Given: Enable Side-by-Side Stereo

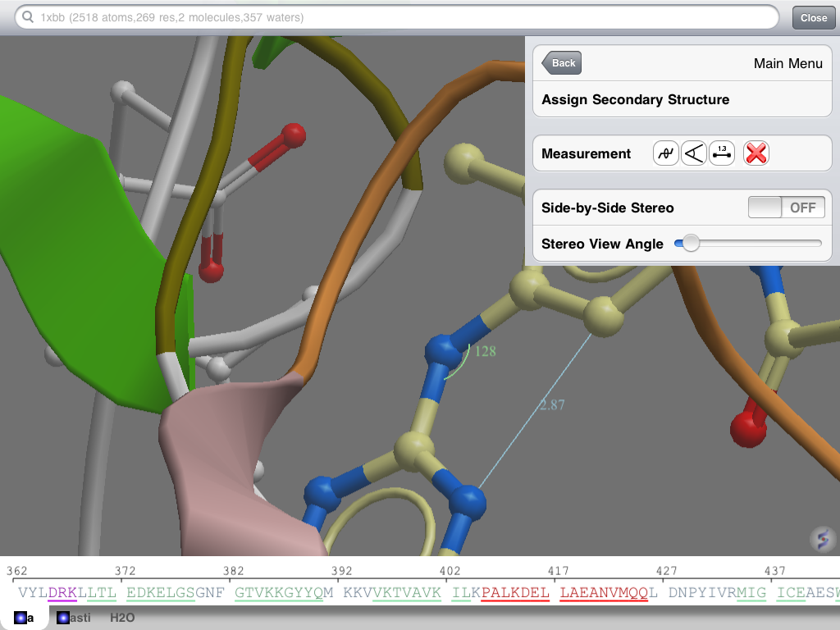Looking at the screenshot, I should coord(785,207).
